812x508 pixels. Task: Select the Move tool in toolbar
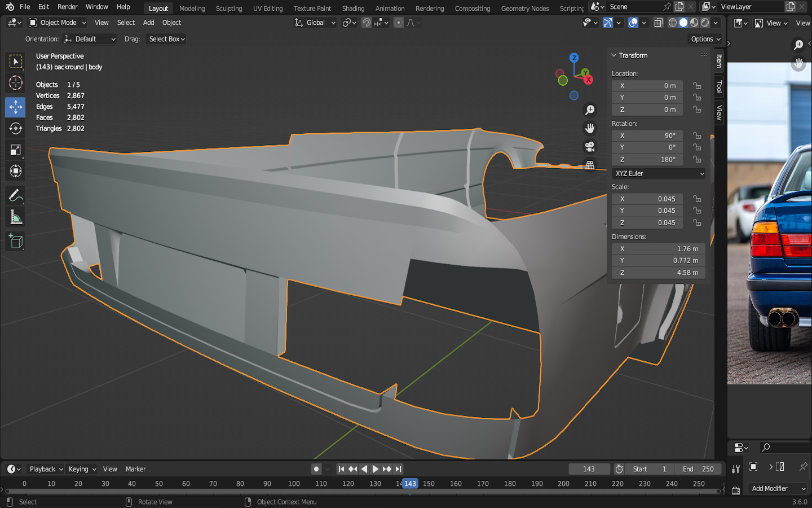15,107
